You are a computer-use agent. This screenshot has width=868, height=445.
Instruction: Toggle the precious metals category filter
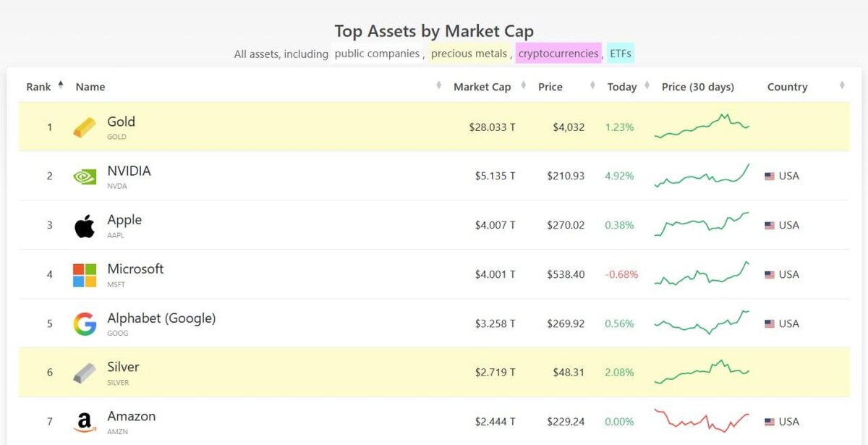(x=470, y=54)
